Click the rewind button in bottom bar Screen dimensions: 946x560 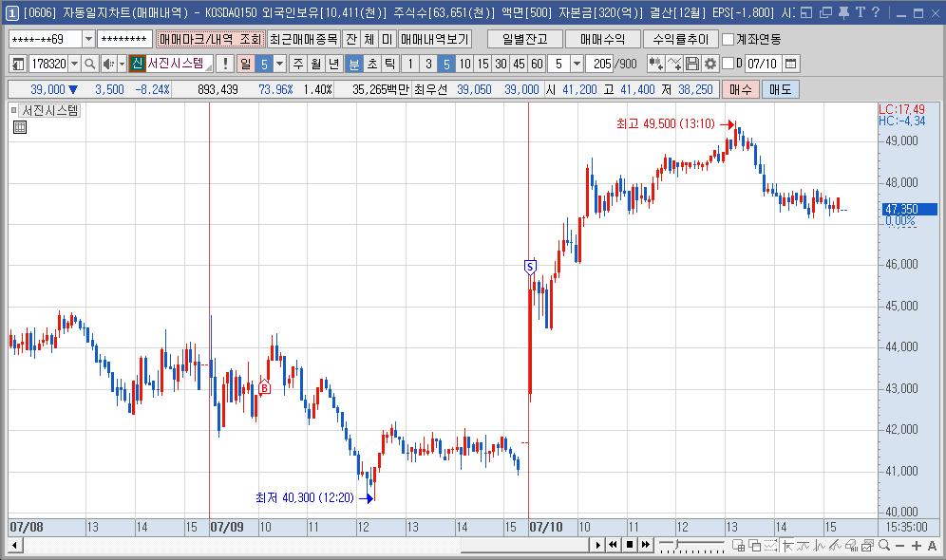pyautogui.click(x=613, y=545)
